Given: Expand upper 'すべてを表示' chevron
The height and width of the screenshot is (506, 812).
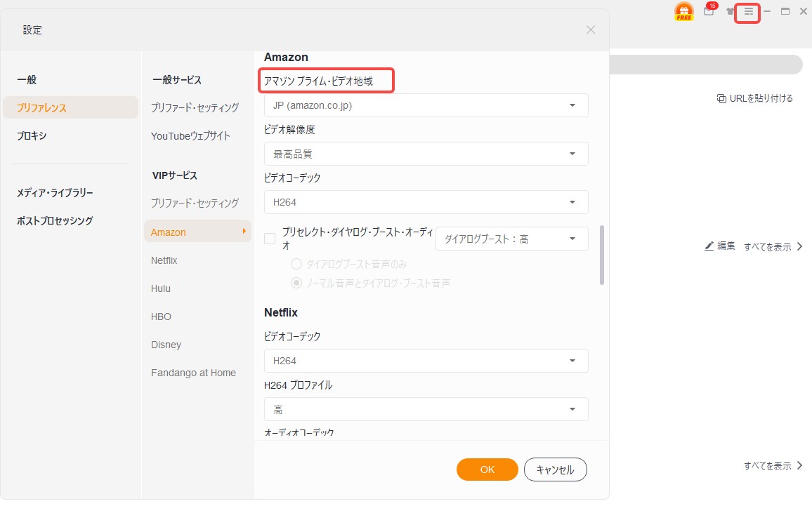Looking at the screenshot, I should [799, 247].
